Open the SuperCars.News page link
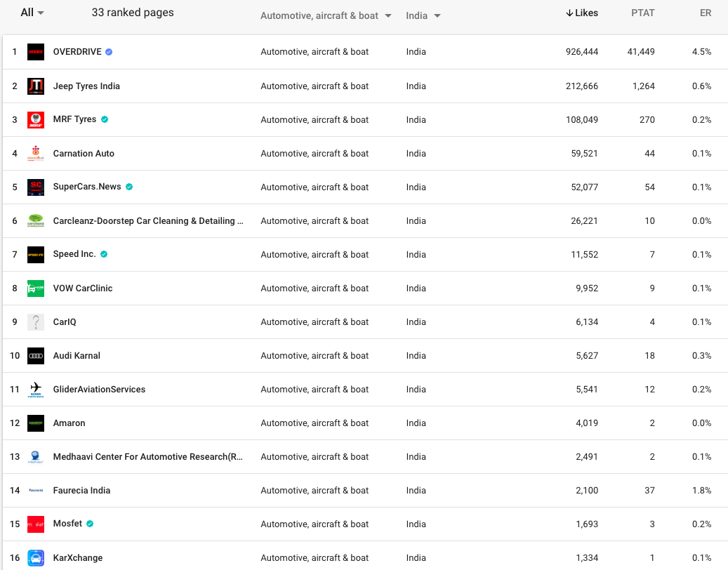 87,187
